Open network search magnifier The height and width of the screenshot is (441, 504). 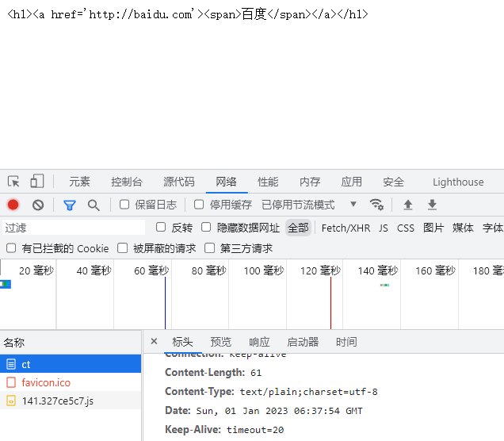click(x=94, y=205)
